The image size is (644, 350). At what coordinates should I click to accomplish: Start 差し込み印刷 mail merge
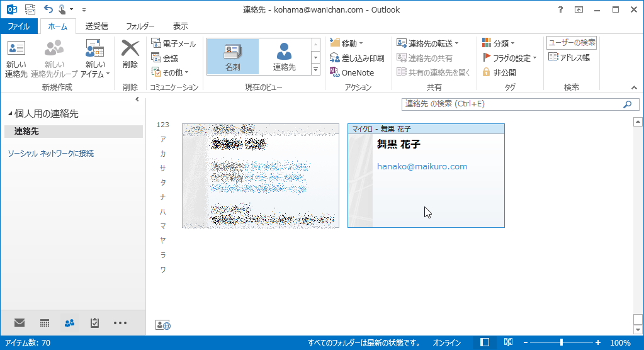click(357, 58)
